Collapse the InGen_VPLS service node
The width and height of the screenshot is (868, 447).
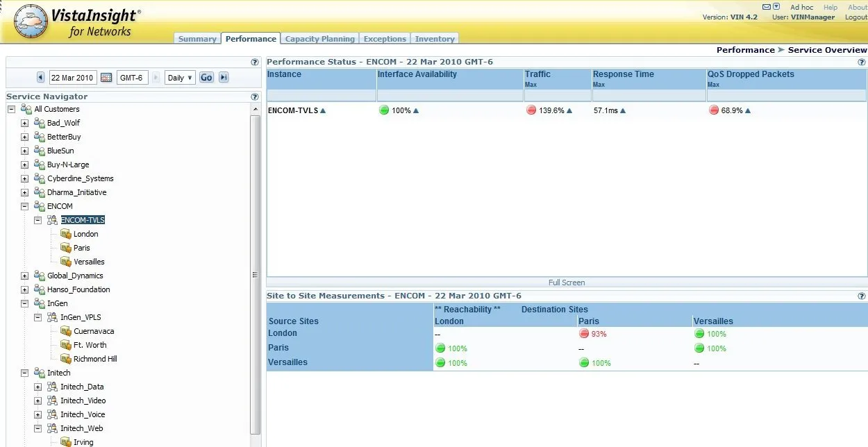tap(37, 317)
